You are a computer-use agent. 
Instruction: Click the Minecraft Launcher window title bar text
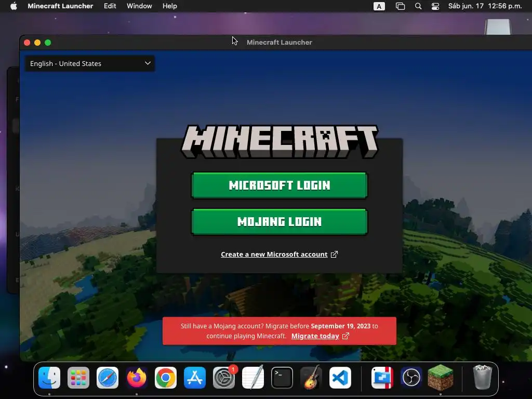coord(279,43)
